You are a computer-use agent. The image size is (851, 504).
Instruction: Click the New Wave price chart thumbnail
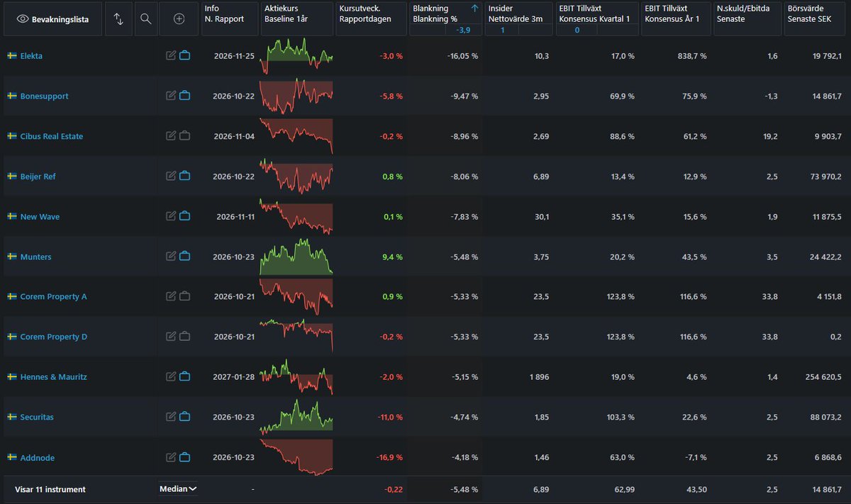tap(296, 216)
